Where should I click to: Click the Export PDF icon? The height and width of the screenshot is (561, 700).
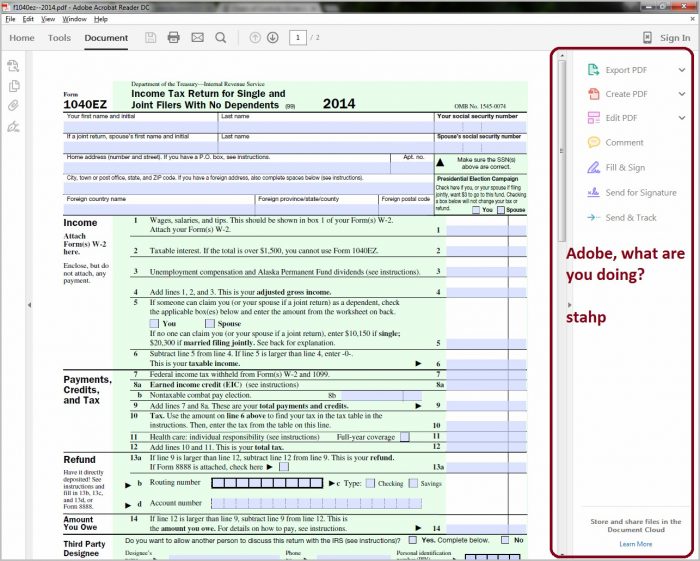coord(593,70)
